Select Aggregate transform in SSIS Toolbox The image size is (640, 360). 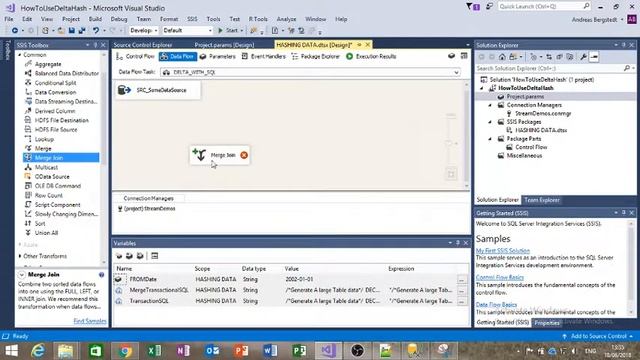click(x=48, y=64)
